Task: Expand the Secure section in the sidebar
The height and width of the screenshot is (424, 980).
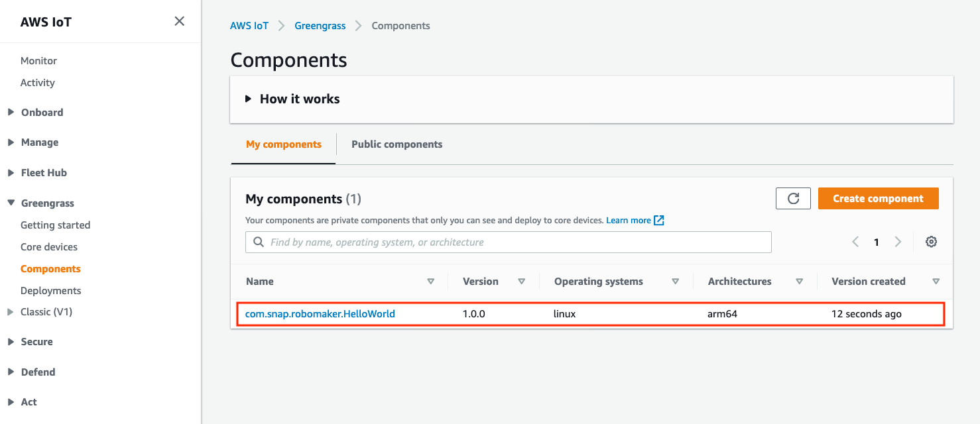Action: coord(10,341)
